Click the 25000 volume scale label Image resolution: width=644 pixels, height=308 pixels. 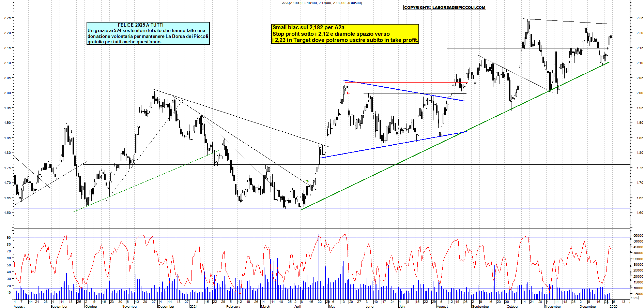(x=638, y=270)
